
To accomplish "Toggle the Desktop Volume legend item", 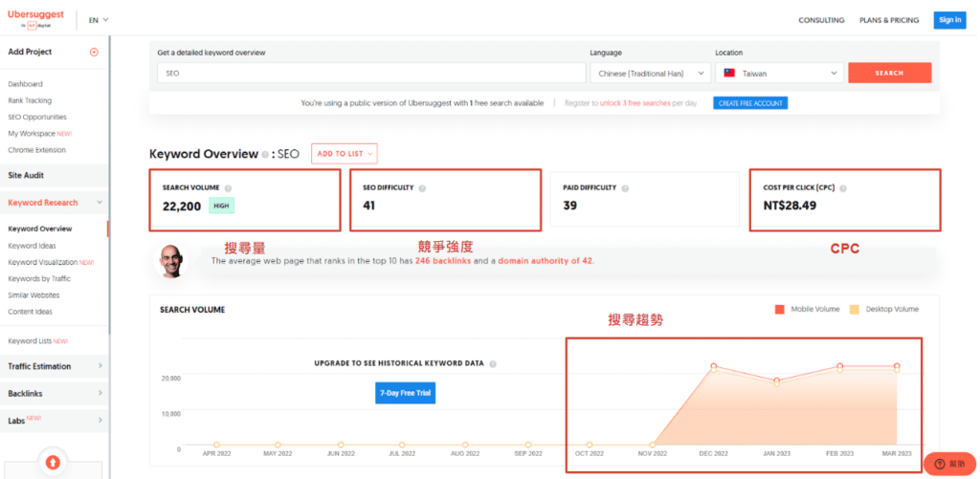I will (885, 309).
